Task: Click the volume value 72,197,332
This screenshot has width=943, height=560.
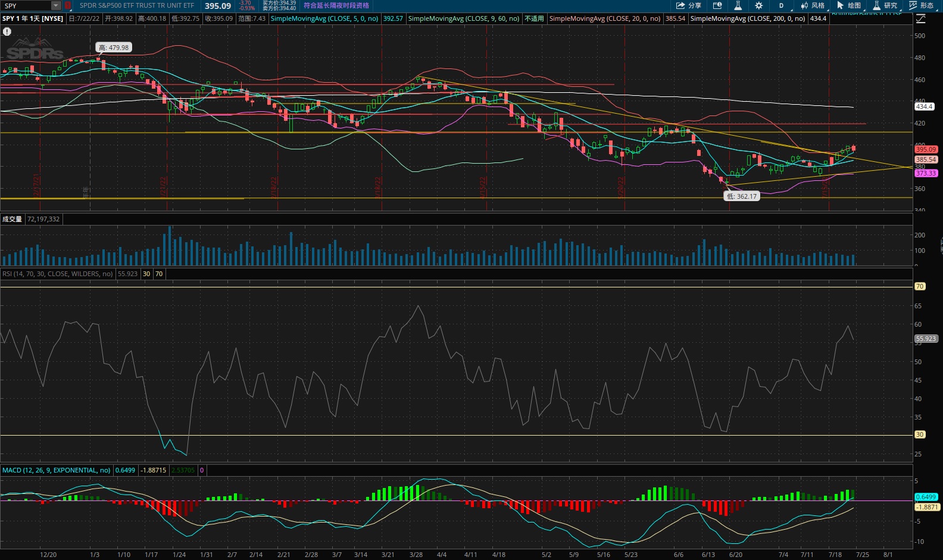Action: point(43,219)
